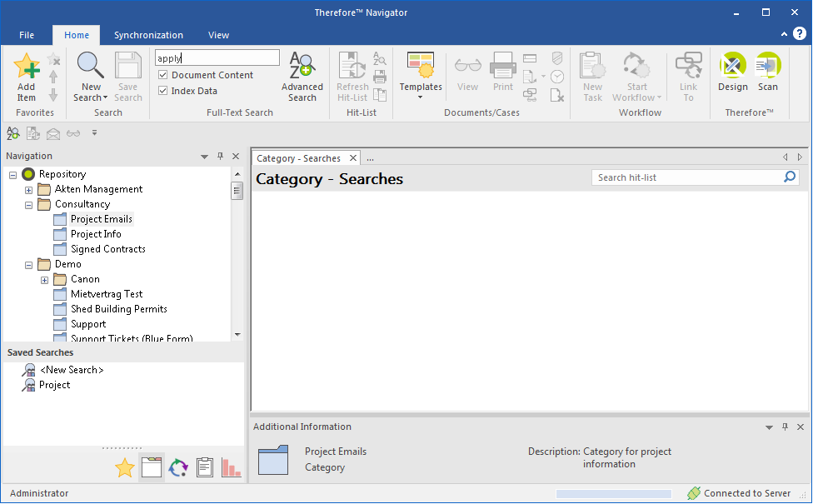Click the Workflow sync icon at bottom panel
Viewport: 813px width, 504px height.
click(x=178, y=468)
